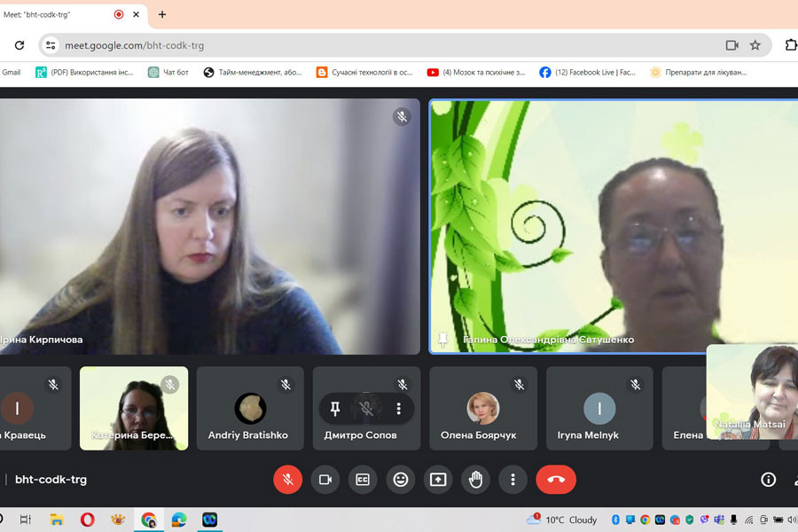Open a new browser tab
This screenshot has width=798, height=532.
[162, 14]
